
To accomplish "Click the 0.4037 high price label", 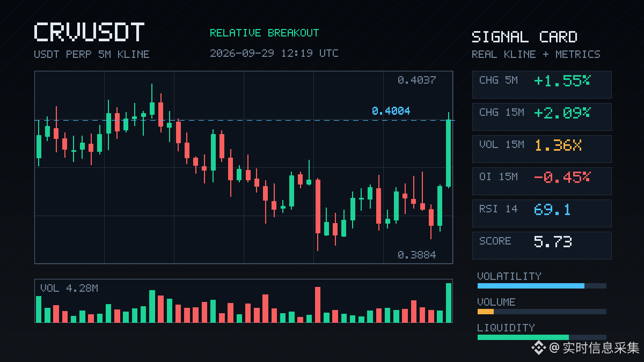I will pyautogui.click(x=417, y=80).
